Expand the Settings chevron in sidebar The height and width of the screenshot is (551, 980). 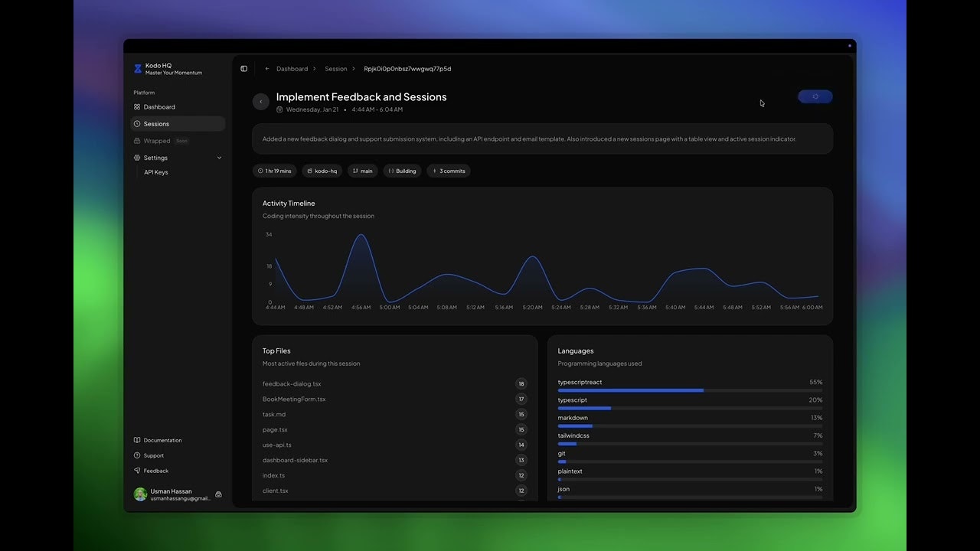[219, 158]
